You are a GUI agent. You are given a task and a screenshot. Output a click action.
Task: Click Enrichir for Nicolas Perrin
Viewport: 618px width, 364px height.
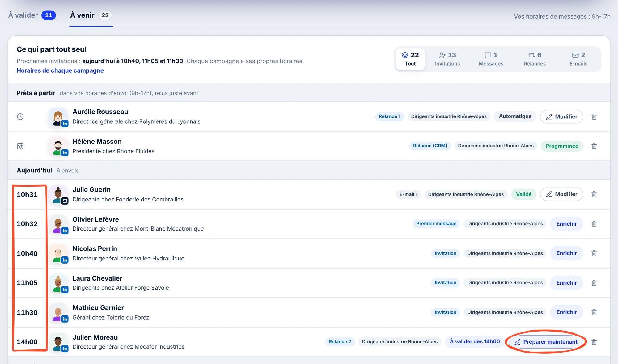tap(566, 253)
